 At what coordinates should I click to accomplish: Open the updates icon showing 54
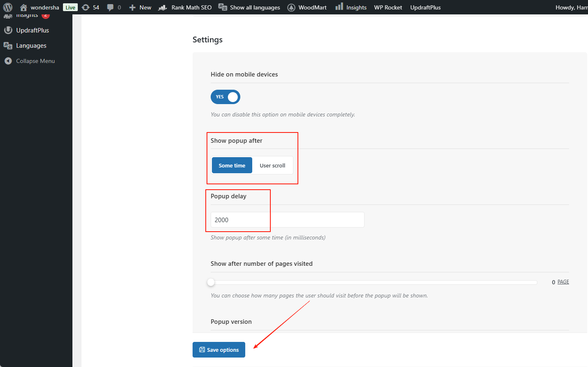point(86,7)
